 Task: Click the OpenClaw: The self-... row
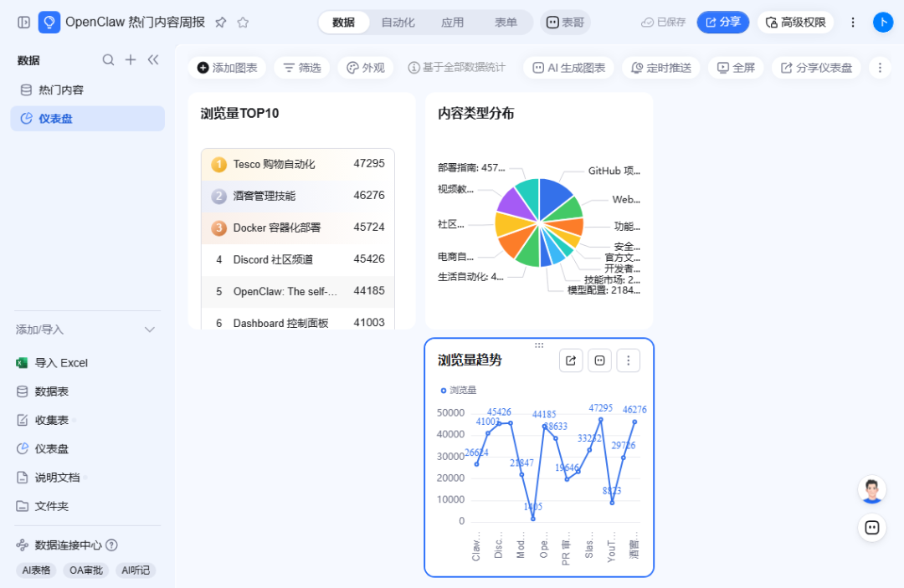pyautogui.click(x=297, y=291)
